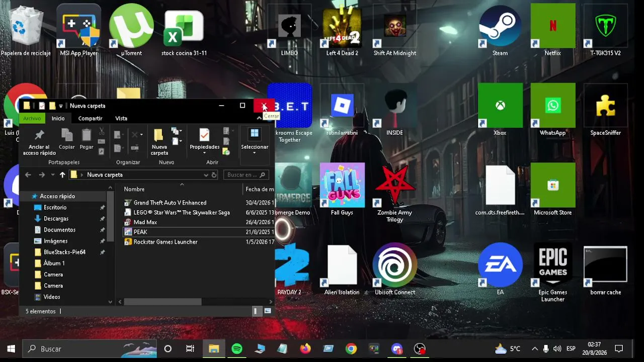The height and width of the screenshot is (362, 644).
Task: Show hidden system tray icons
Action: click(534, 349)
